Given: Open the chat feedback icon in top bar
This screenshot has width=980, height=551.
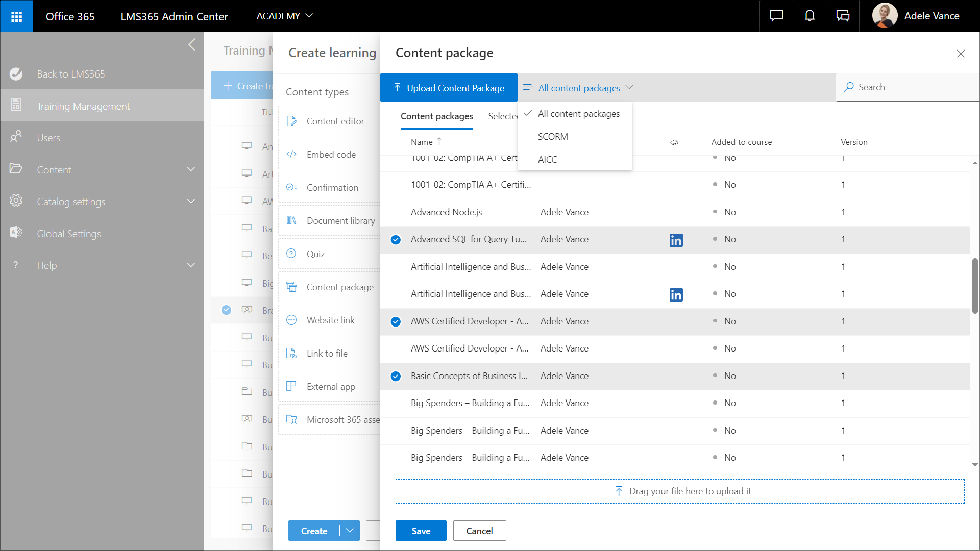Looking at the screenshot, I should coord(776,16).
